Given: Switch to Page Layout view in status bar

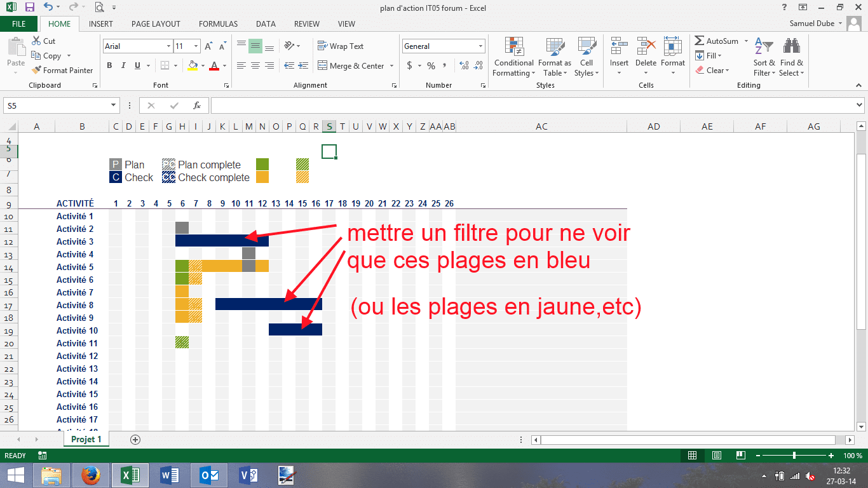Looking at the screenshot, I should coord(717,456).
